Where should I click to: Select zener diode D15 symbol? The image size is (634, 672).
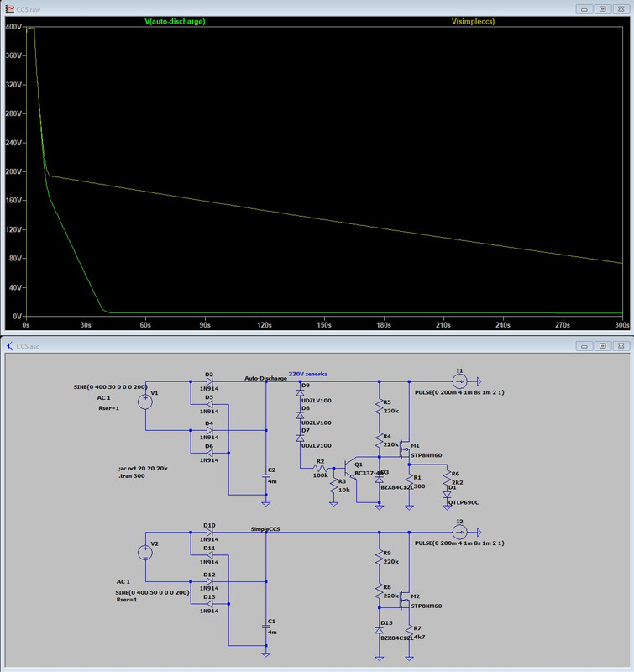(379, 631)
